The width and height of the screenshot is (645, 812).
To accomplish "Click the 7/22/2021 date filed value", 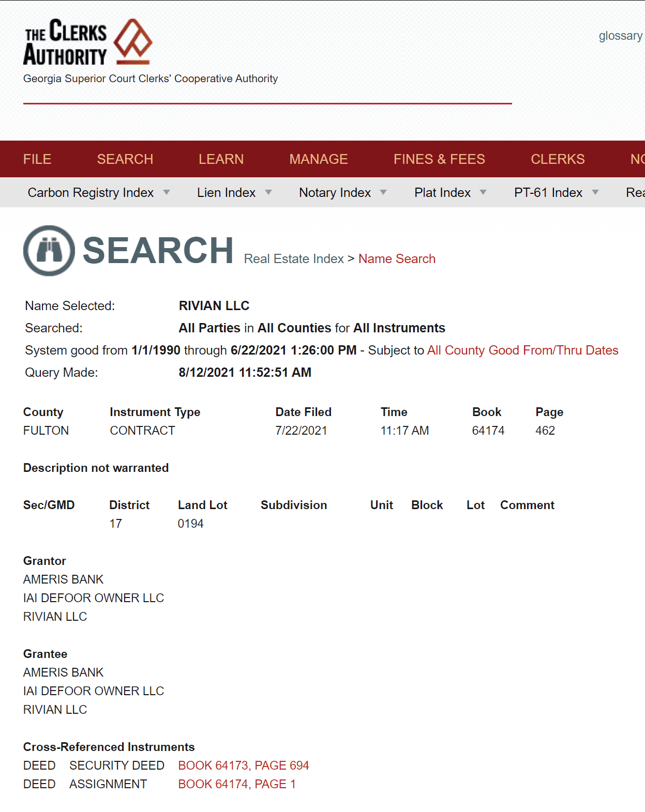I will [301, 431].
